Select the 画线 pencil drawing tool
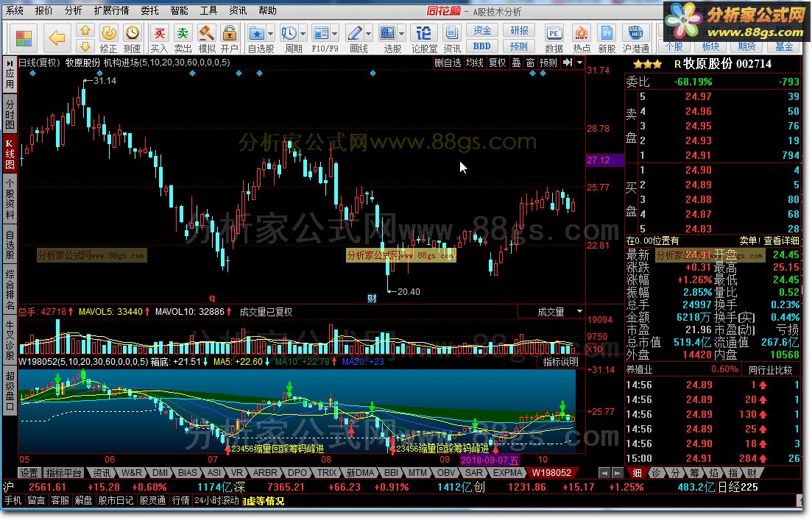Image resolution: width=812 pixels, height=520 pixels. point(356,34)
